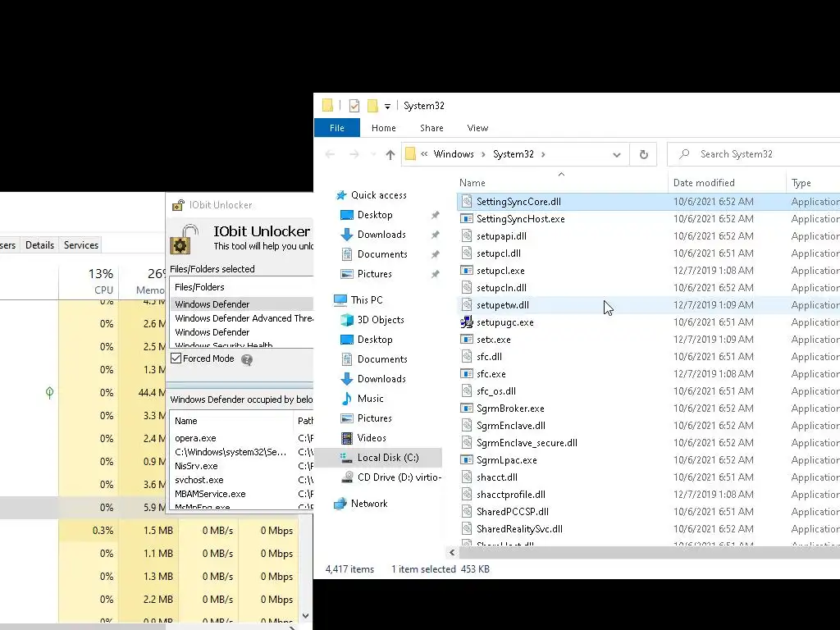This screenshot has height=630, width=840.
Task: Open Music folder under This PC
Action: pos(370,399)
